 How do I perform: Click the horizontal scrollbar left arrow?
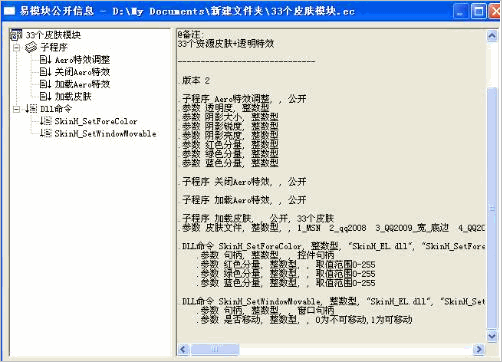point(183,349)
